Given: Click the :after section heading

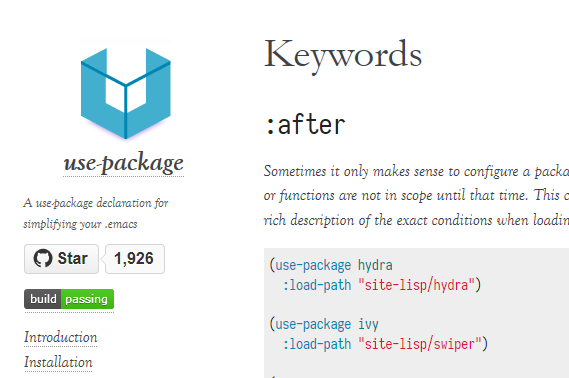Looking at the screenshot, I should (x=305, y=124).
